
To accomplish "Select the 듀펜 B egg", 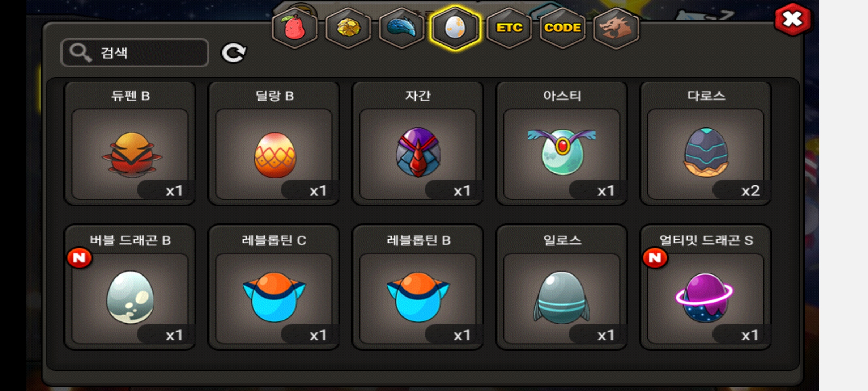I will [x=130, y=143].
